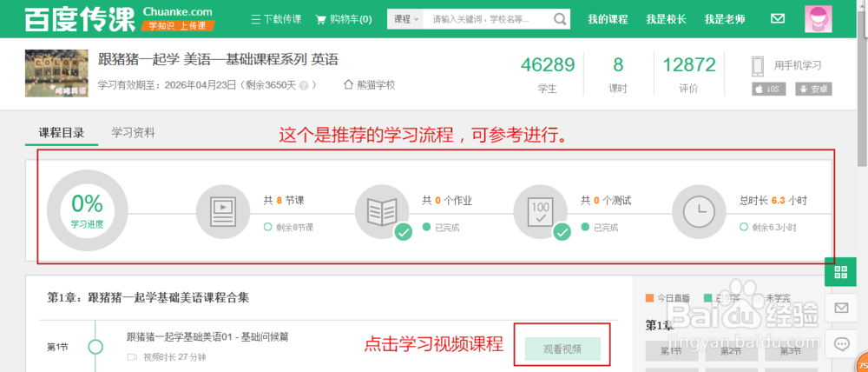
Task: Click the 100 test score icon
Action: (x=540, y=212)
